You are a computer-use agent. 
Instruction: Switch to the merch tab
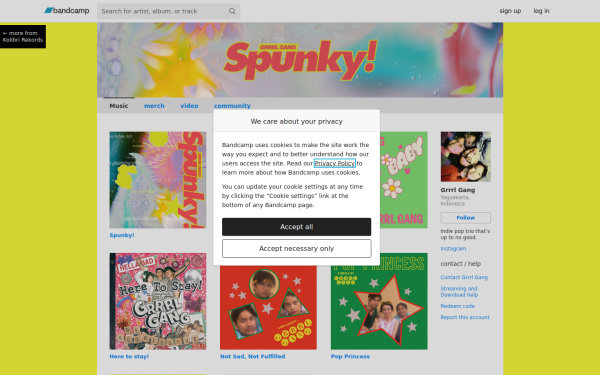tap(154, 106)
